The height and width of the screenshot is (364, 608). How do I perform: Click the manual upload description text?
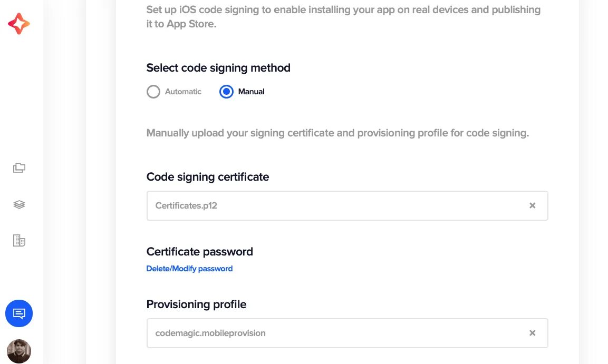click(337, 133)
